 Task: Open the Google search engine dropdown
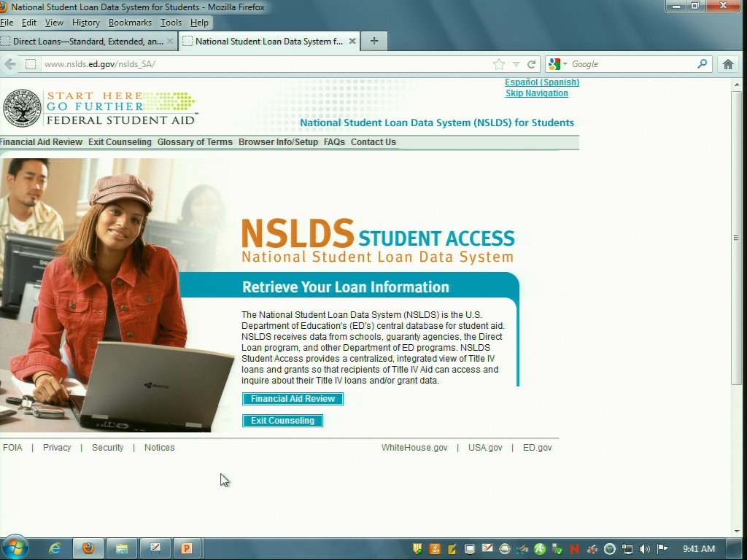[557, 64]
